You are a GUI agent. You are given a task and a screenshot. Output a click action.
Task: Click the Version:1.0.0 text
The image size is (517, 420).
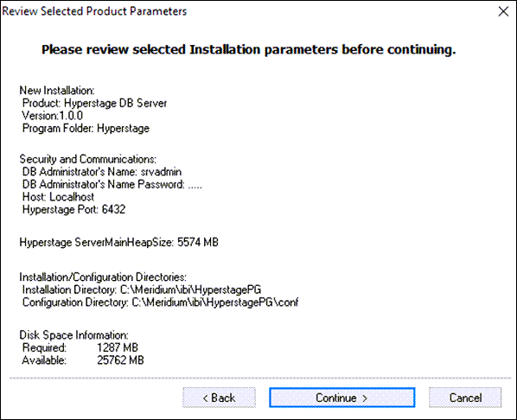click(x=53, y=116)
